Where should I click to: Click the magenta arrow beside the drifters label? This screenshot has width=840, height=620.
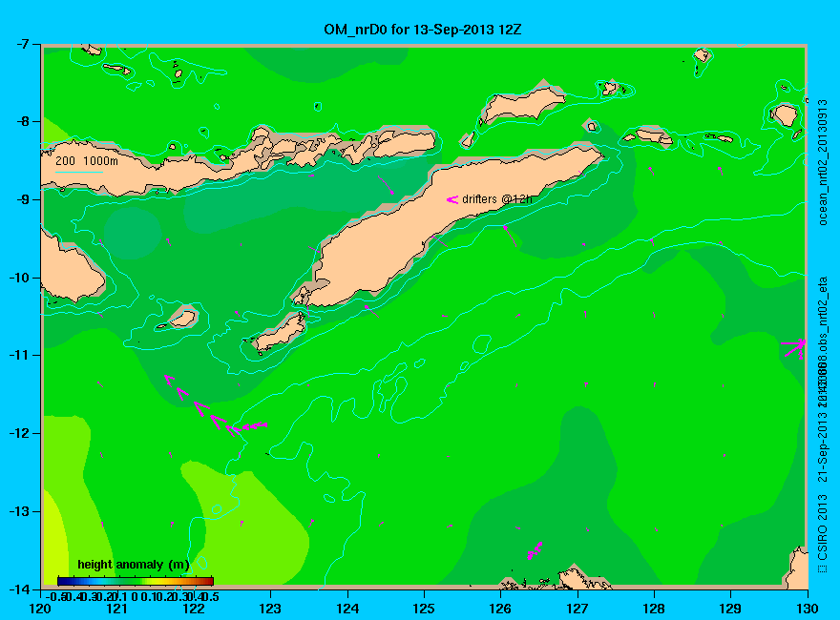pyautogui.click(x=452, y=199)
